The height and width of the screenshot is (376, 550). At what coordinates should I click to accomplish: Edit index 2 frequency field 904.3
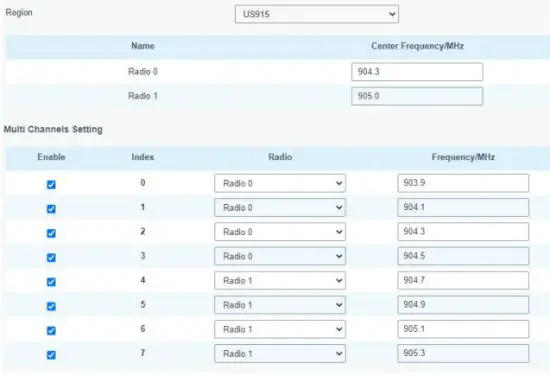tap(463, 232)
